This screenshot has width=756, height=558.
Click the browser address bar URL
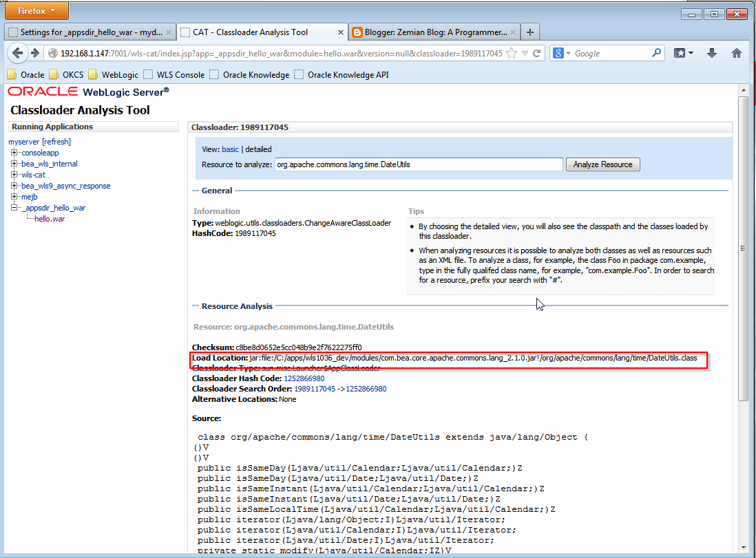pyautogui.click(x=282, y=54)
